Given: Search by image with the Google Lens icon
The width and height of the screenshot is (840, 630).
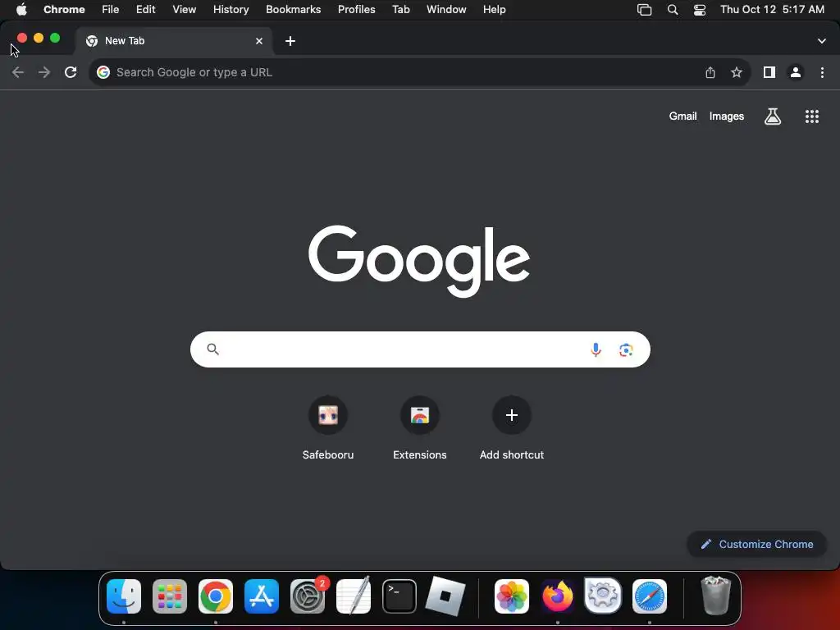Looking at the screenshot, I should [626, 349].
